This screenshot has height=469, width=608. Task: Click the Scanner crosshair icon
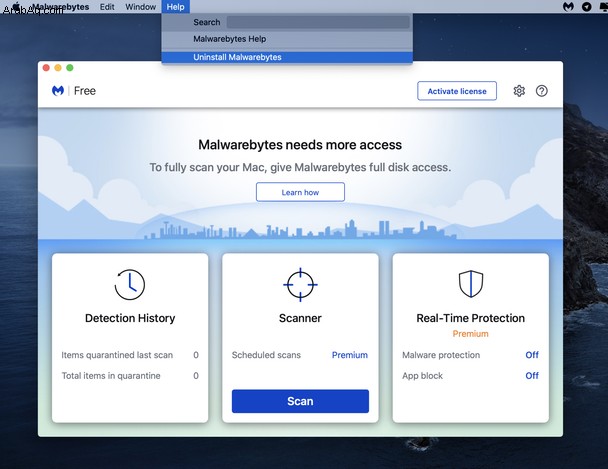(300, 285)
